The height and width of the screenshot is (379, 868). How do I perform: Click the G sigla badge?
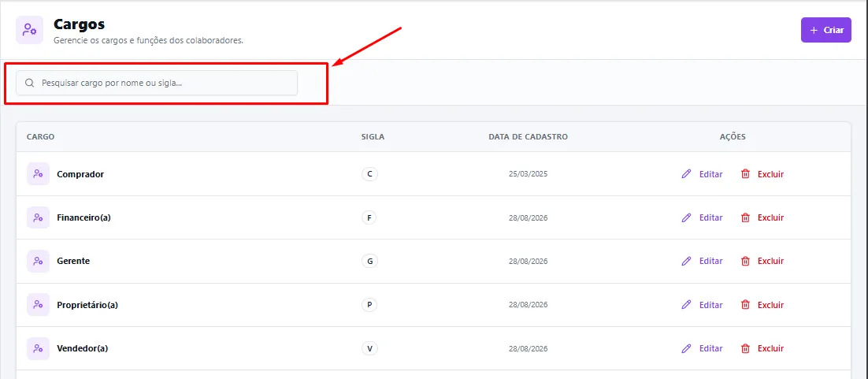[369, 261]
